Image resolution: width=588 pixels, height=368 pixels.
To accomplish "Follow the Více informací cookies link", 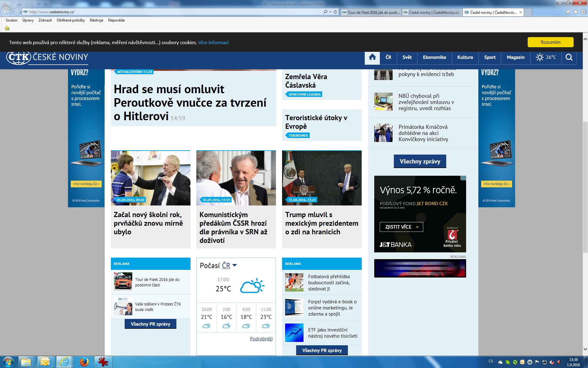I will tap(213, 43).
